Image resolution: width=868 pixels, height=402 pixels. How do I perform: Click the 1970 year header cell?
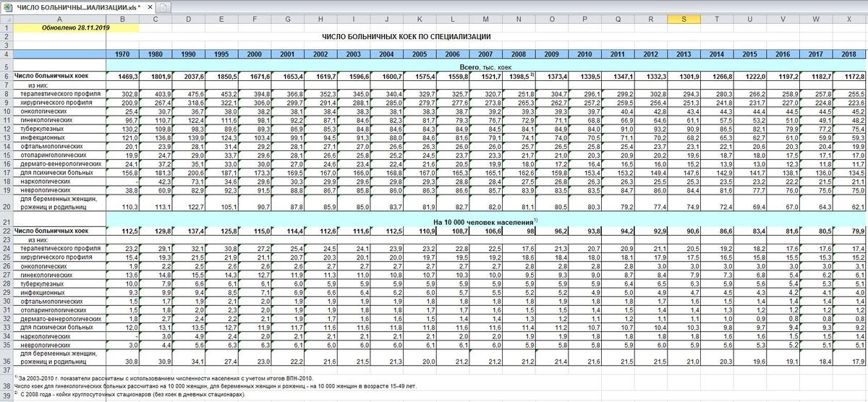point(122,54)
